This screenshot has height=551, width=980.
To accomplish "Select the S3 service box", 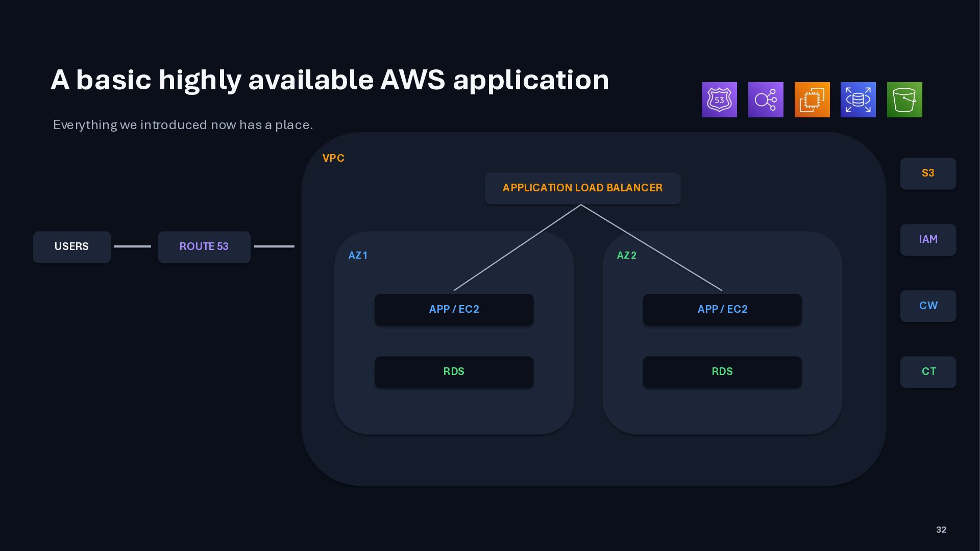I will pos(928,173).
